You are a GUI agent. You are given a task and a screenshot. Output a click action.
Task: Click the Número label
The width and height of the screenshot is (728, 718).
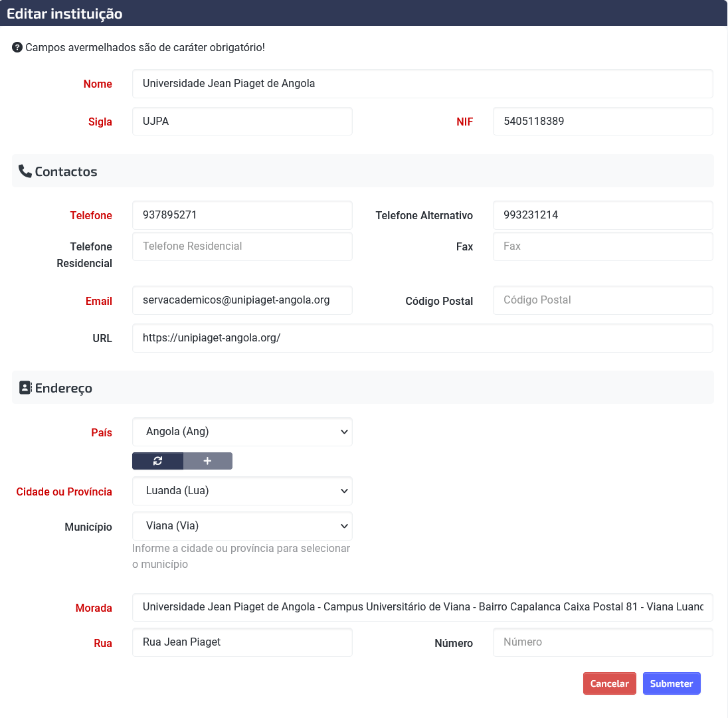(454, 643)
